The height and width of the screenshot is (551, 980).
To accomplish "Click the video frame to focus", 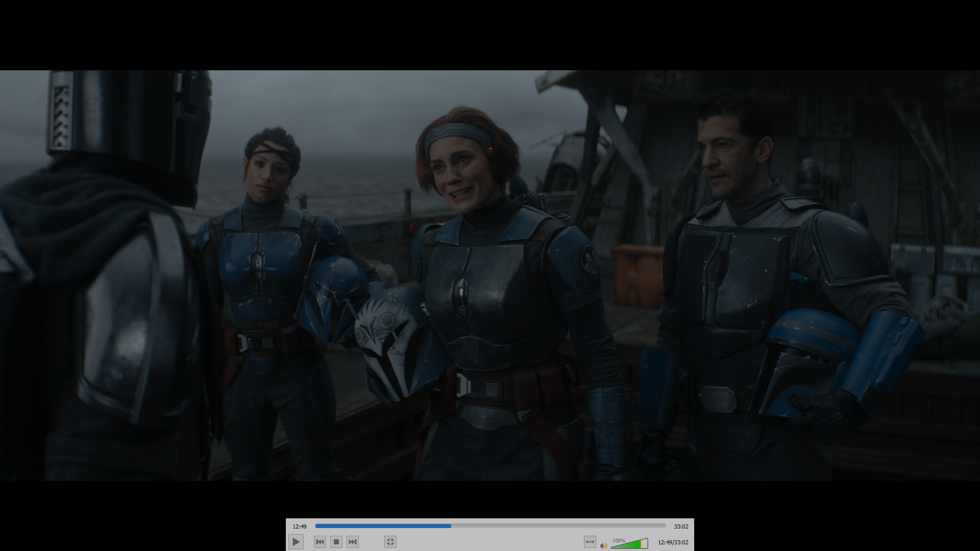I will tap(490, 275).
